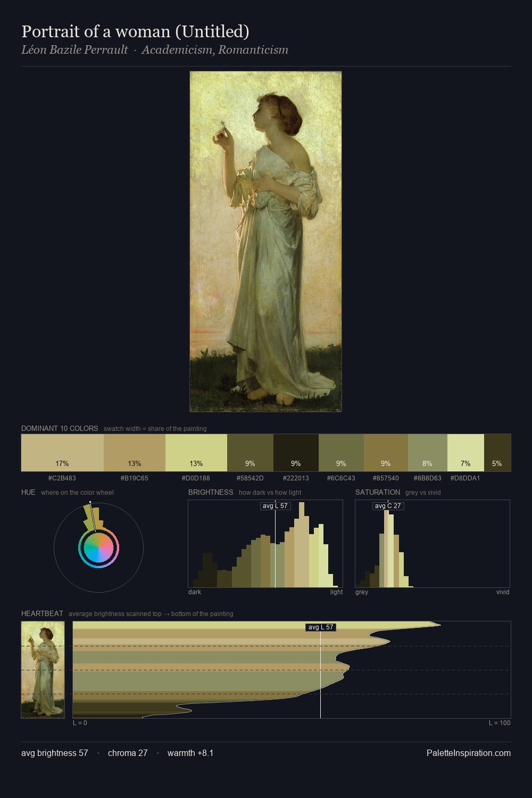The width and height of the screenshot is (532, 798).
Task: Click the SATURATION section heading
Action: click(378, 492)
